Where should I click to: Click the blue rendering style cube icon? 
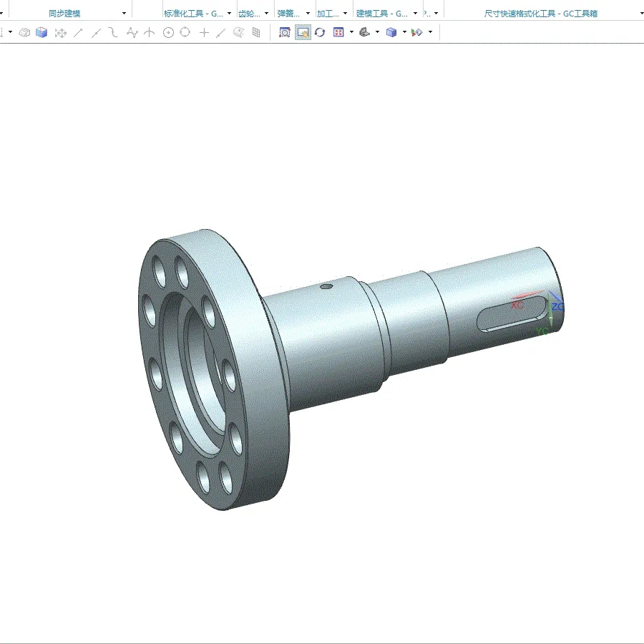pyautogui.click(x=391, y=32)
